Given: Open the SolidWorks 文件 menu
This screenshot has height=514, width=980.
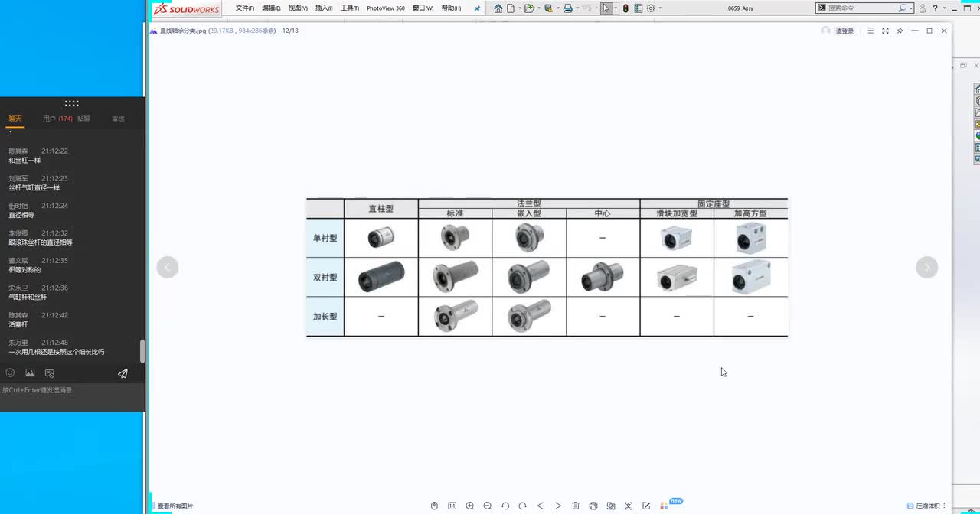Looking at the screenshot, I should 244,8.
